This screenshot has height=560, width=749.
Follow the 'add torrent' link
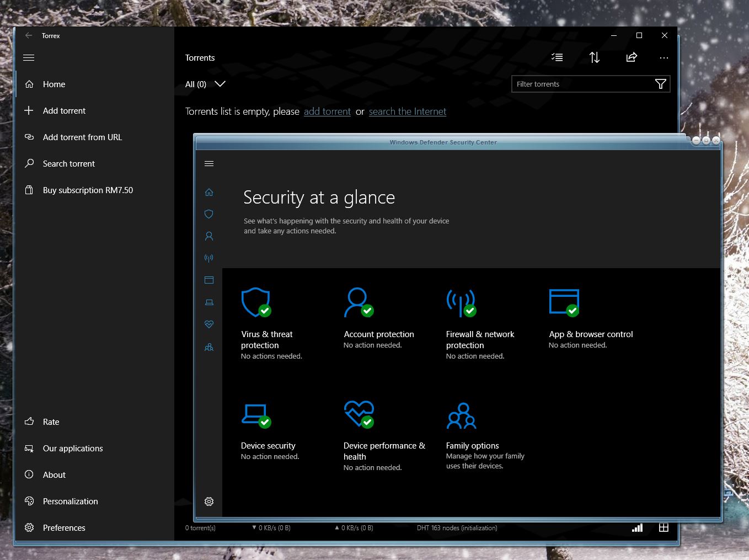coord(327,111)
